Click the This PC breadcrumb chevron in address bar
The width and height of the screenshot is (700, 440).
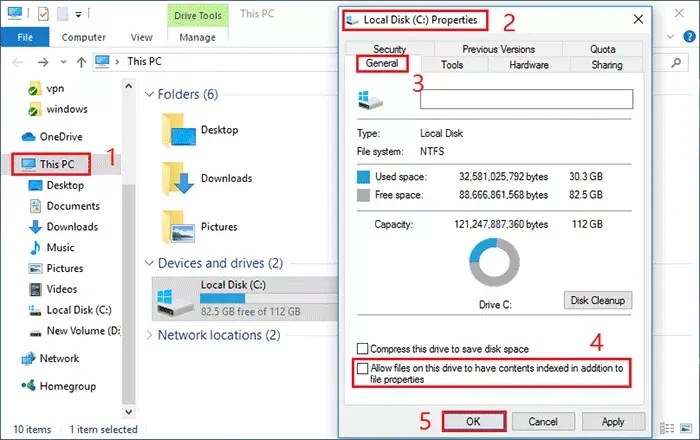117,62
